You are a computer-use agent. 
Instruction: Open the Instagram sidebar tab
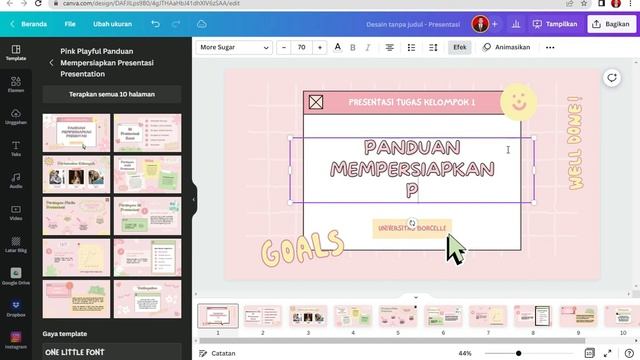point(16,340)
